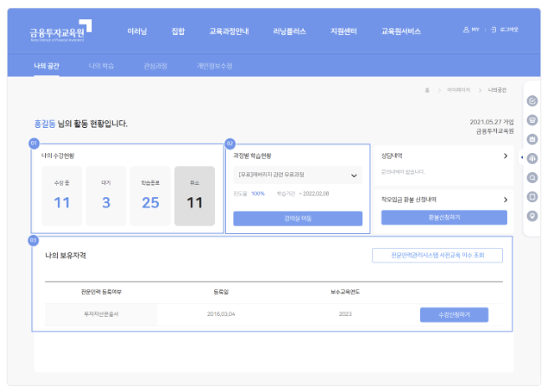Click the 홈 breadcrumb link
The height and width of the screenshot is (392, 548).
[427, 90]
